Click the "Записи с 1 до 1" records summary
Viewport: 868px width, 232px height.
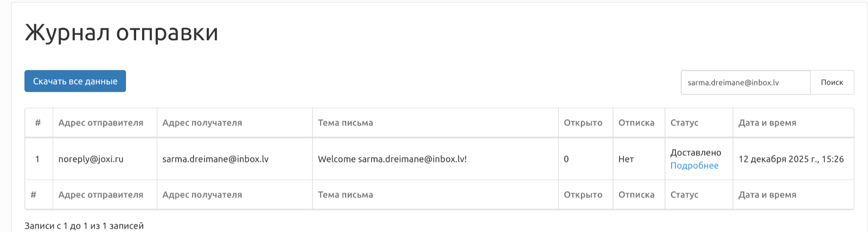coord(84,225)
